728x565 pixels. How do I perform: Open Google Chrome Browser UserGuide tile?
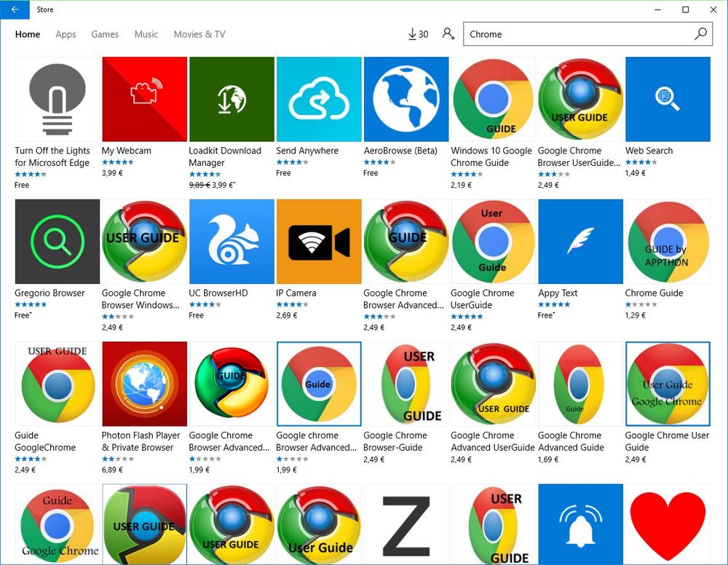(x=580, y=99)
